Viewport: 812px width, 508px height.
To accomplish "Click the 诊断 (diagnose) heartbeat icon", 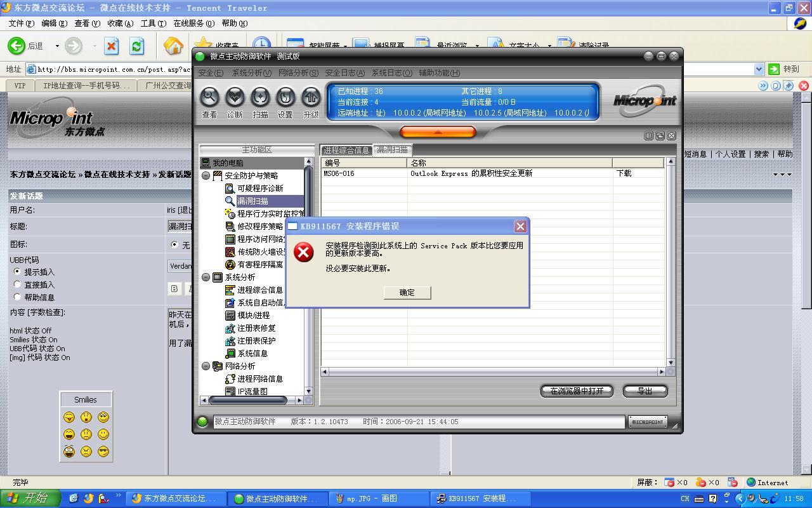I will (235, 97).
